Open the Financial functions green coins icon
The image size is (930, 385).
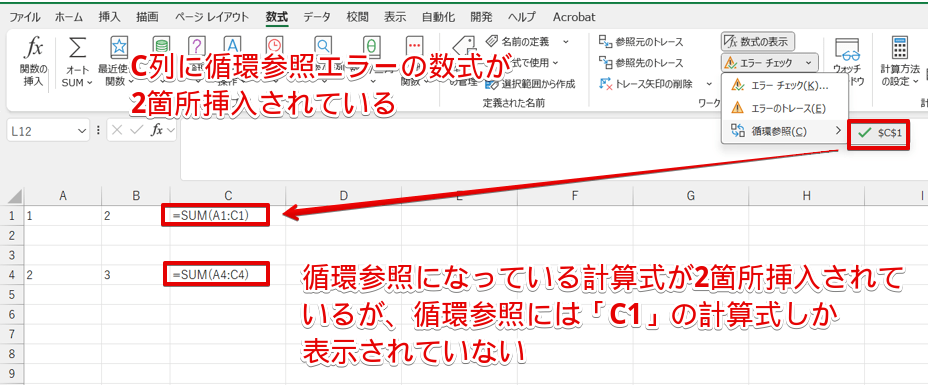pyautogui.click(x=160, y=43)
